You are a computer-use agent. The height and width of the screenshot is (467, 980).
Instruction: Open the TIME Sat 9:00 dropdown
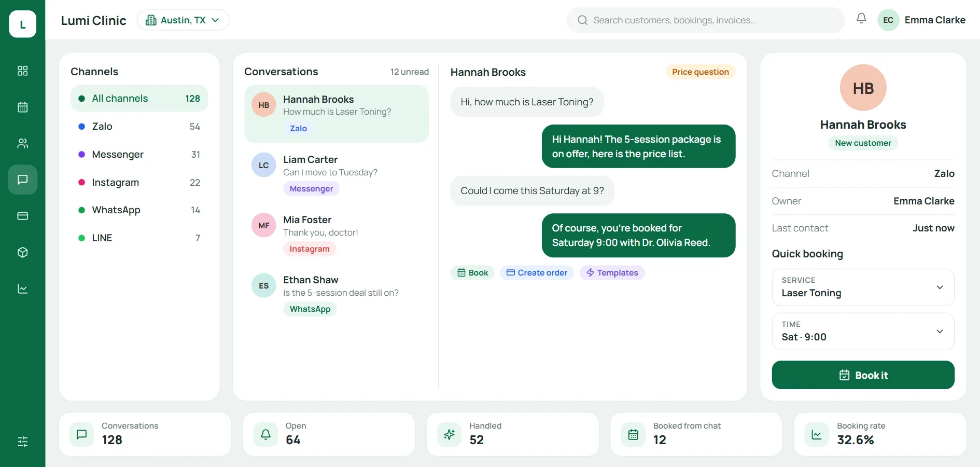863,331
